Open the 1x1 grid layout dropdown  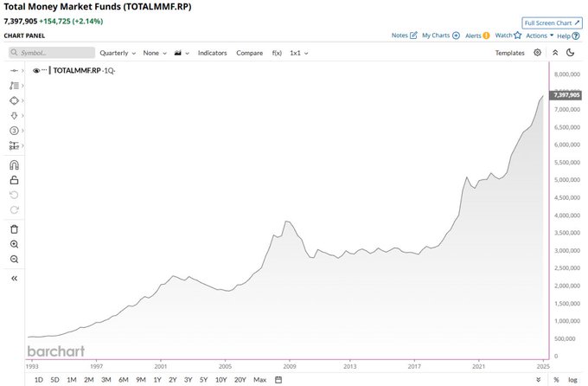(x=299, y=53)
